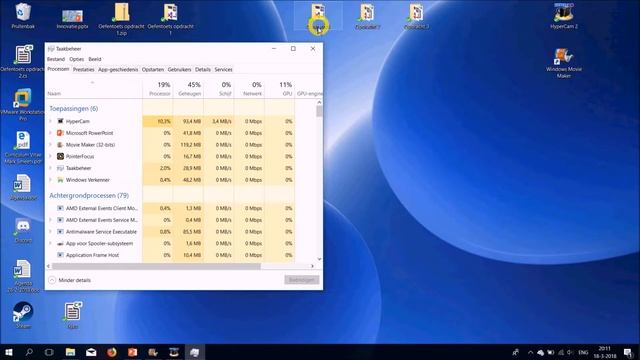Show hidden system tray icons chevron
Screen dimensions: 640x360
pos(530,352)
